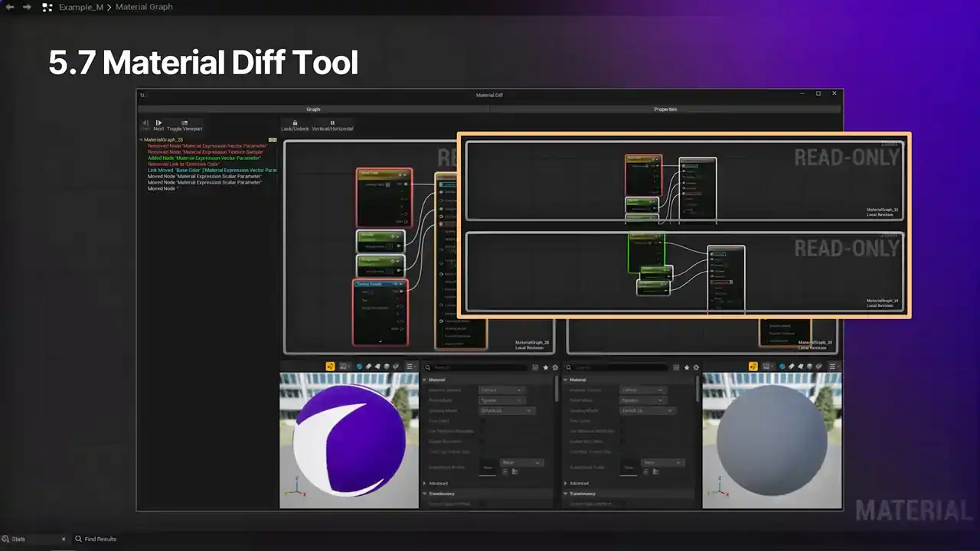Switch layout with Vertical/Horizontal icon

(332, 124)
